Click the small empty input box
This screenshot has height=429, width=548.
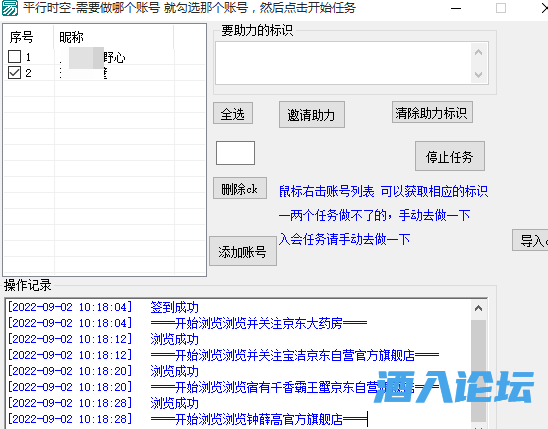235,153
